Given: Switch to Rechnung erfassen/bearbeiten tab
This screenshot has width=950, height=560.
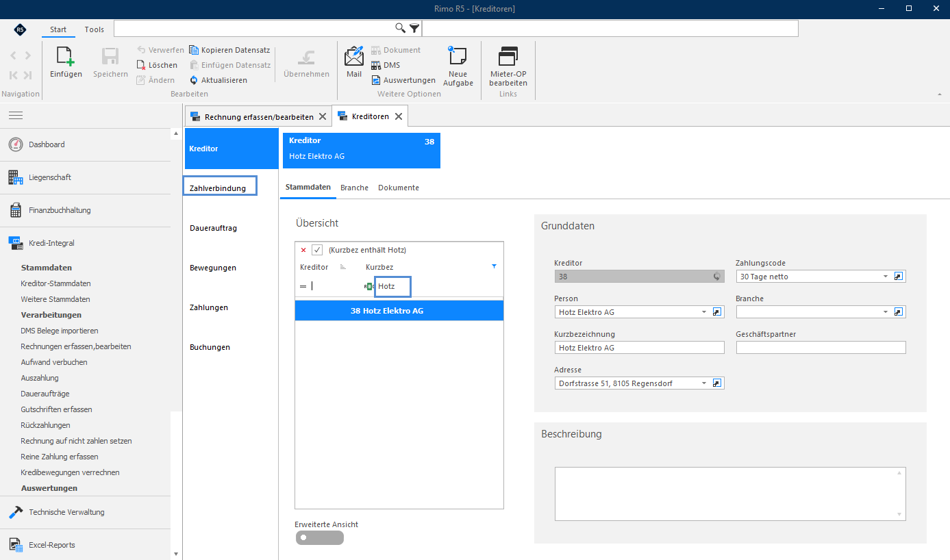Looking at the screenshot, I should coord(259,117).
